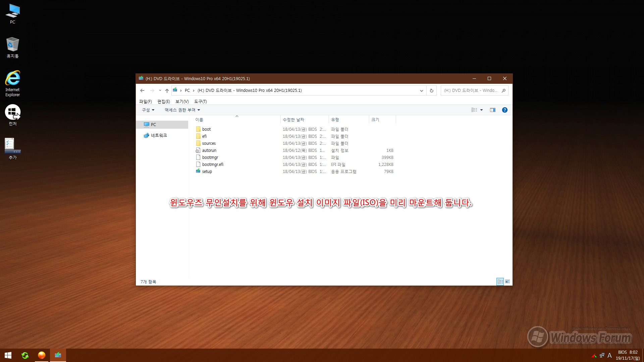The width and height of the screenshot is (644, 362).
Task: Select the boot folder
Action: (206, 129)
